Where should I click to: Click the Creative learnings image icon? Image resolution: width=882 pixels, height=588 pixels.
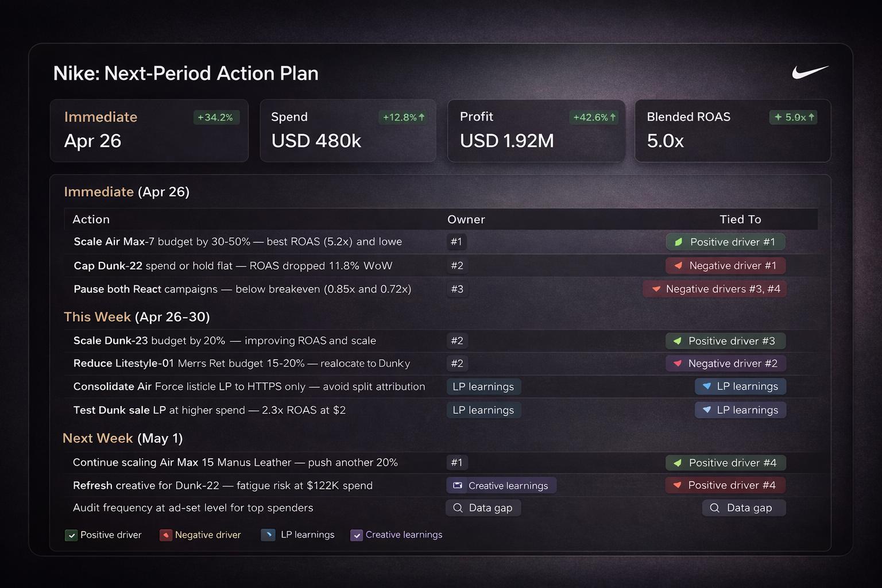[458, 486]
